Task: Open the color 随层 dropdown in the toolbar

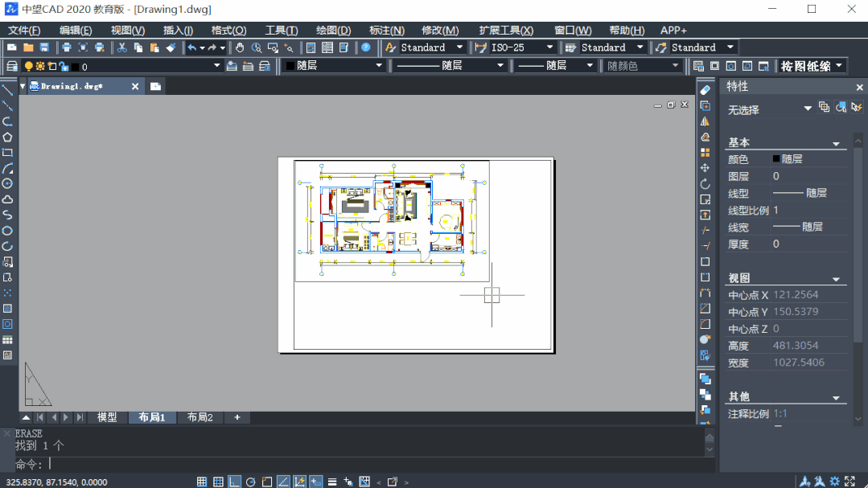Action: [x=379, y=66]
